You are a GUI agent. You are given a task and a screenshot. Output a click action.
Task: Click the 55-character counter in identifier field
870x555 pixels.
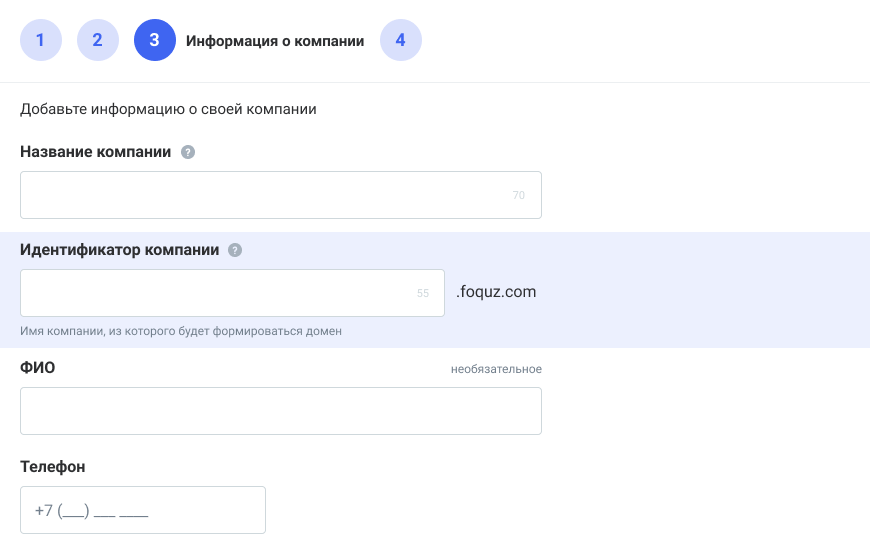tap(423, 294)
